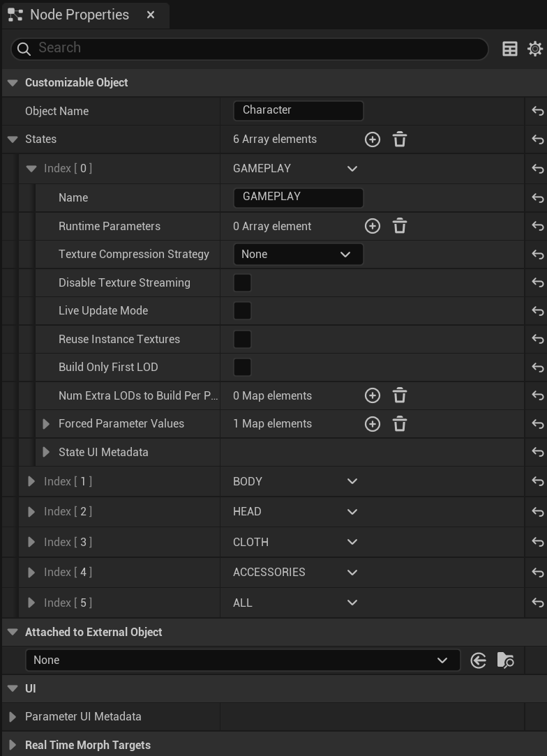Screen dimensions: 547x756
Task: Open details view settings gear
Action: click(x=535, y=49)
